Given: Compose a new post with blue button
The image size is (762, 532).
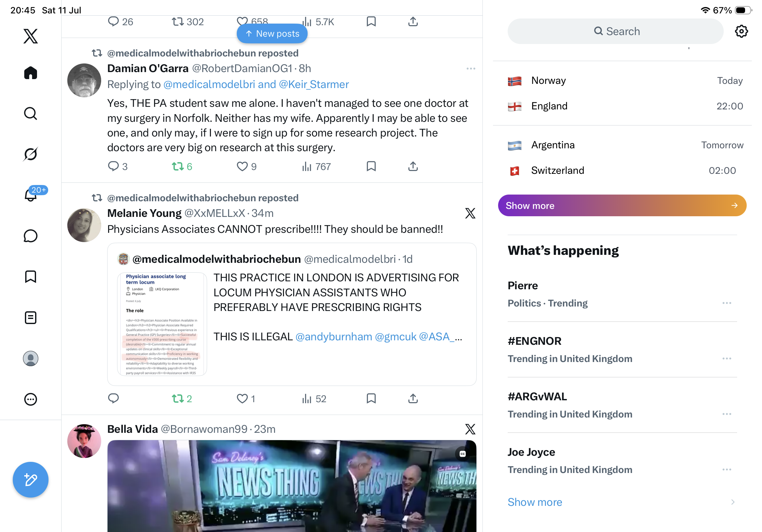Looking at the screenshot, I should [31, 480].
